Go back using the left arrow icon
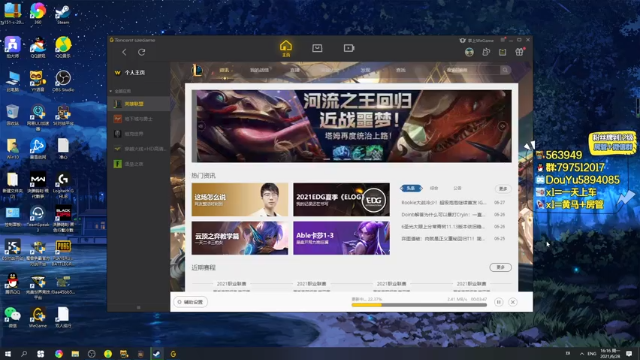The height and width of the screenshot is (360, 640). pyautogui.click(x=124, y=52)
